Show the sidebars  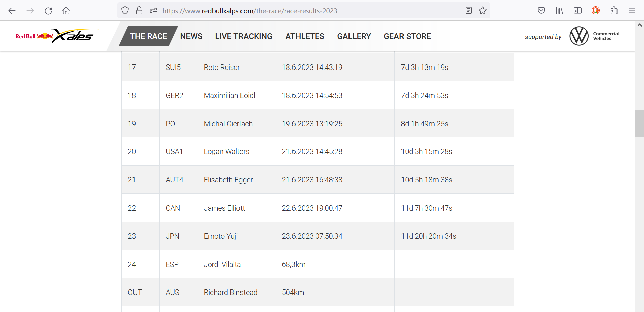(578, 11)
